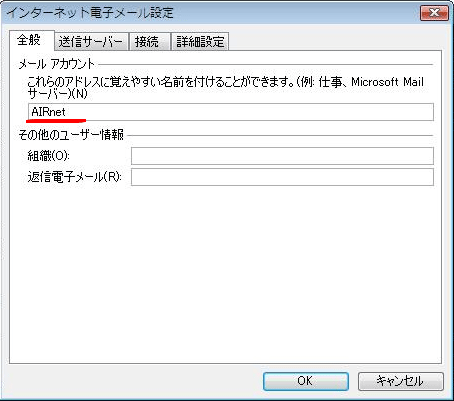
Task: Select the 接続 tab
Action: [x=150, y=42]
